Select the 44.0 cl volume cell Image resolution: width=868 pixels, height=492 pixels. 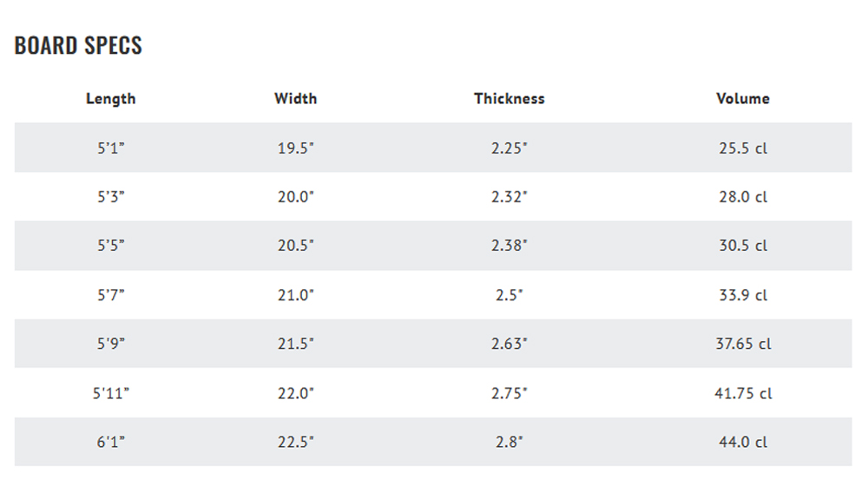pyautogui.click(x=743, y=443)
